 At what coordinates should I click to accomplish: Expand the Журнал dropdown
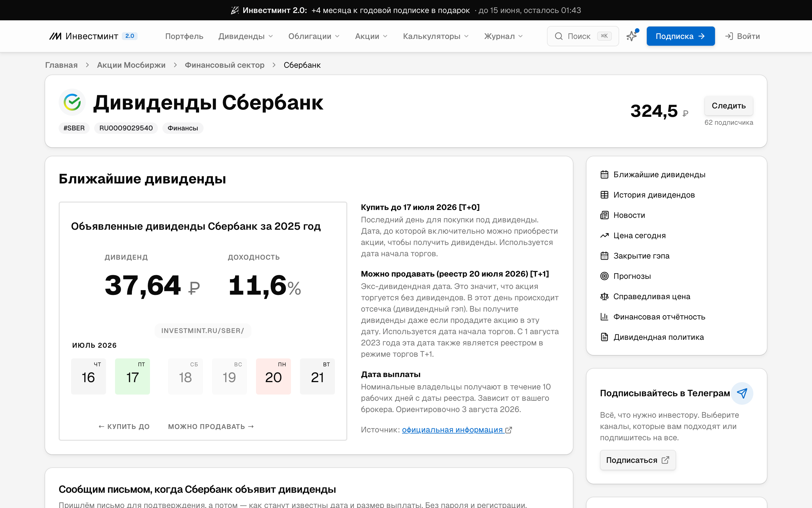pyautogui.click(x=503, y=36)
